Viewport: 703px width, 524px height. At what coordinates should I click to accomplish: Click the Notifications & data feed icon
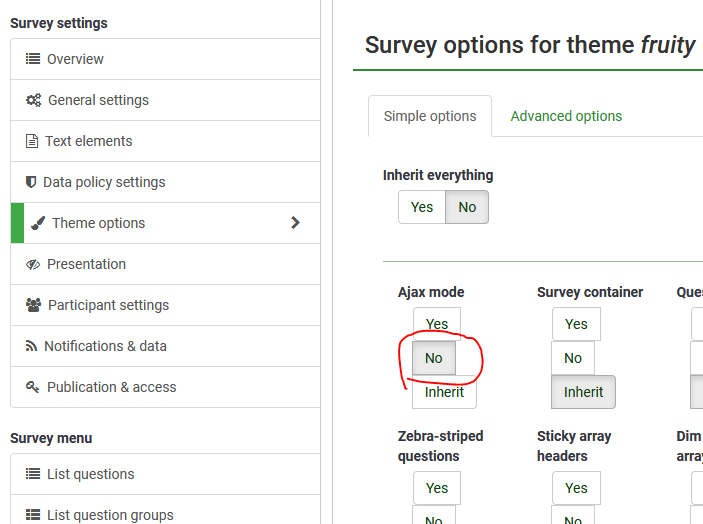coord(32,346)
